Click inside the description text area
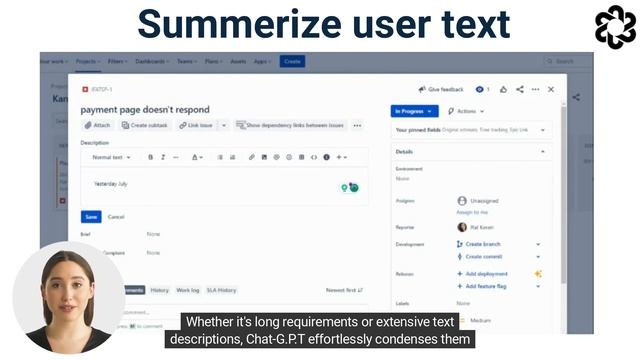Viewport: 640px width, 360px height. (x=224, y=186)
